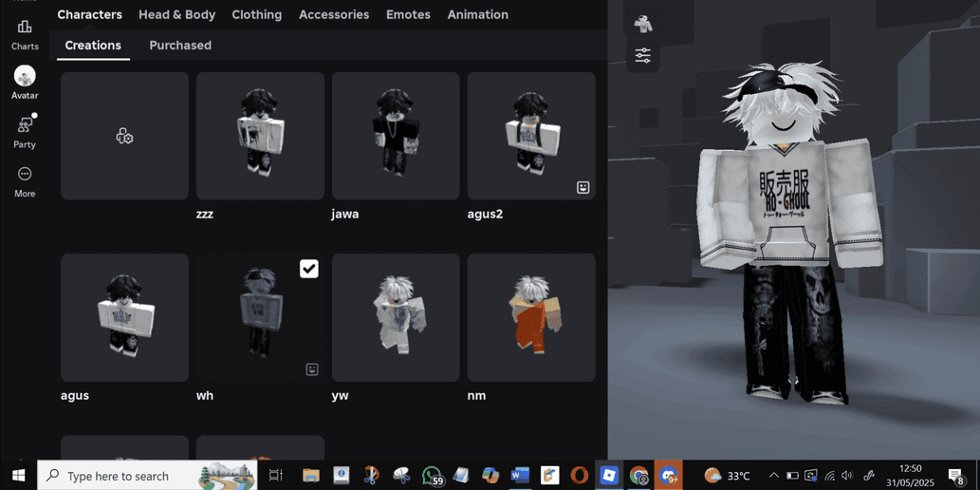Select the wh outfit thumbnail
This screenshot has width=980, height=490.
click(x=260, y=317)
